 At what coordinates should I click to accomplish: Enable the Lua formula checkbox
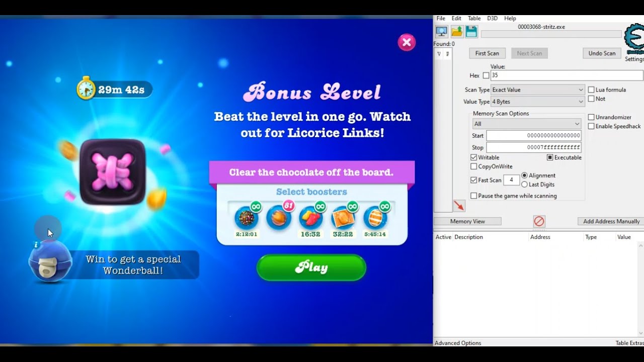[x=591, y=89]
